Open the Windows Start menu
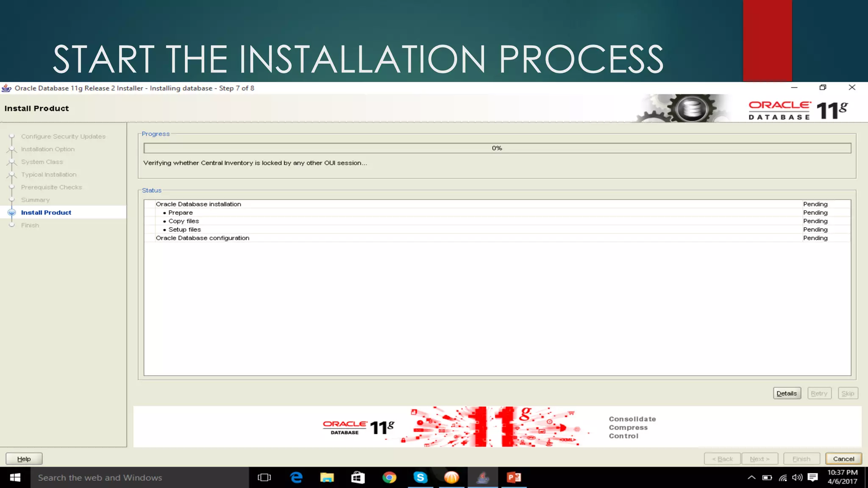 point(15,478)
